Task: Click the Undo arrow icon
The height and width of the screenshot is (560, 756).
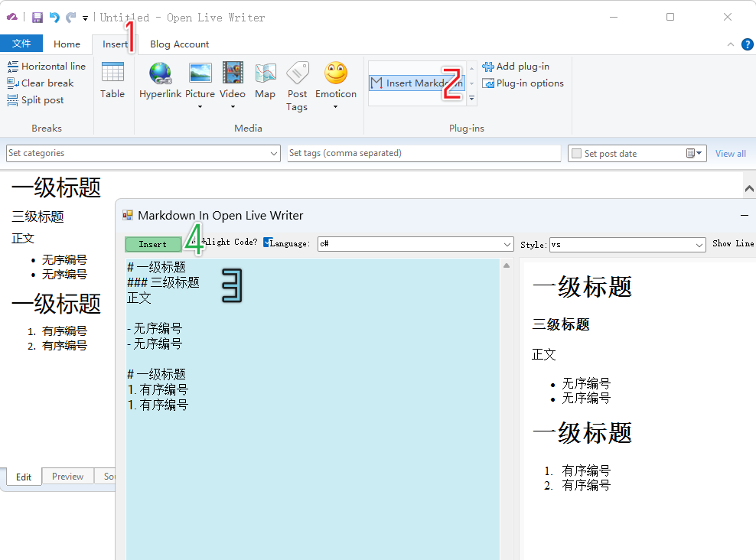Action: (54, 18)
